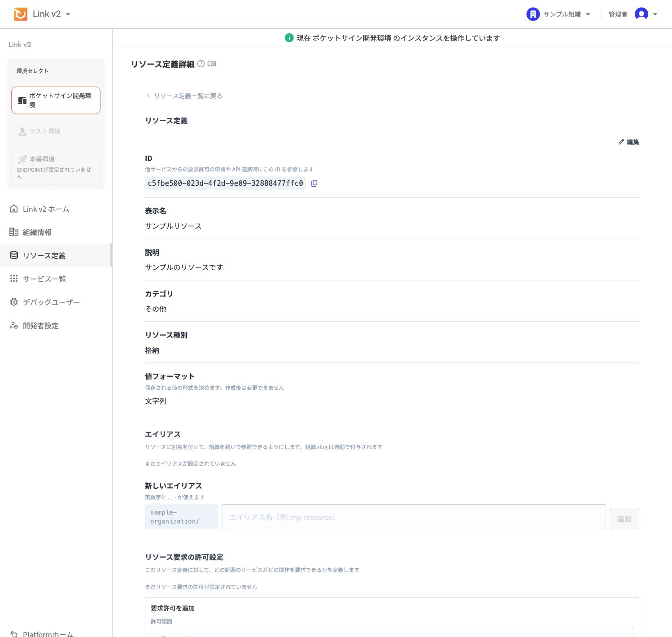Click the user avatar icon

(x=641, y=14)
